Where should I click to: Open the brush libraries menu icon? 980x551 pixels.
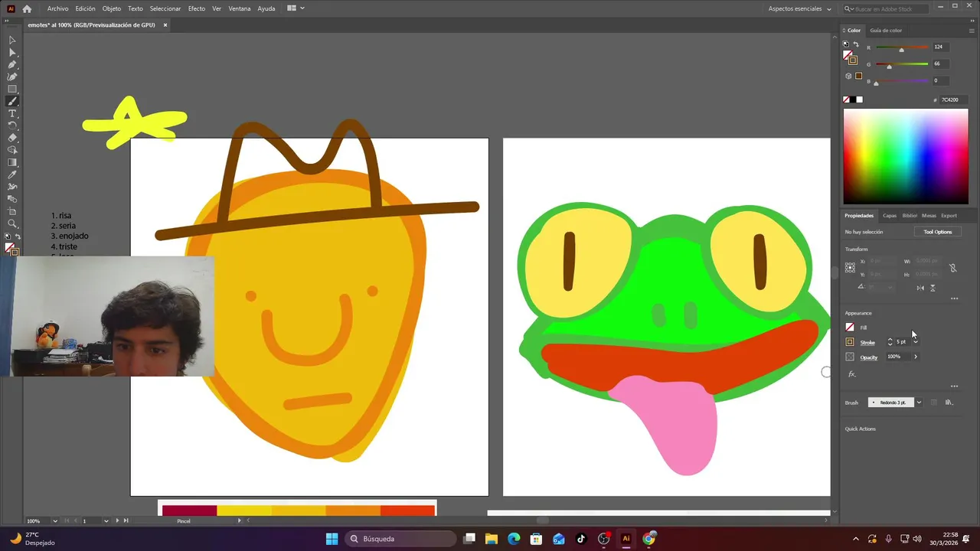pos(949,403)
